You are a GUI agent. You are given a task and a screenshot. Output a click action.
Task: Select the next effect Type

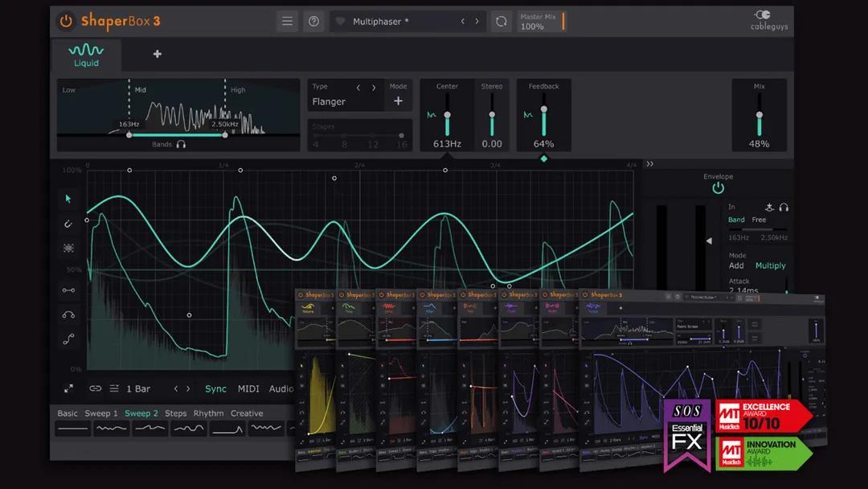(374, 88)
